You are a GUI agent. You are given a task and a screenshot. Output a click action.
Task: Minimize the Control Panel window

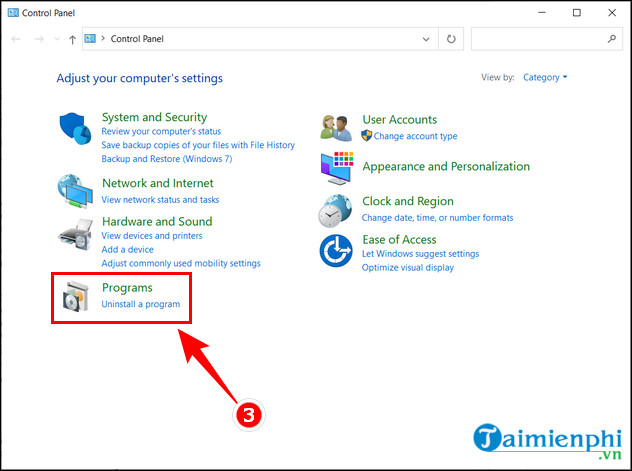tap(542, 13)
